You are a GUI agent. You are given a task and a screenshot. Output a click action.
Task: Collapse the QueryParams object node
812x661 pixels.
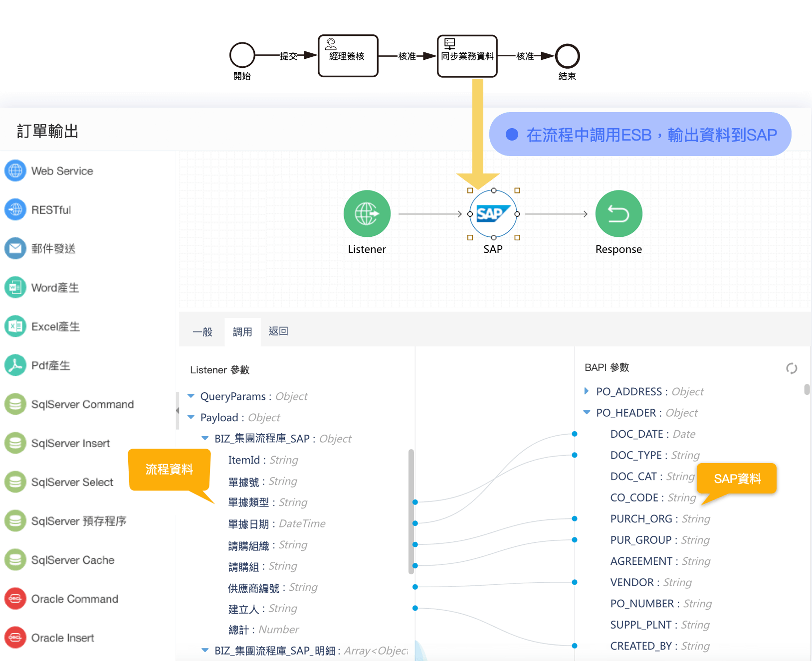click(191, 396)
